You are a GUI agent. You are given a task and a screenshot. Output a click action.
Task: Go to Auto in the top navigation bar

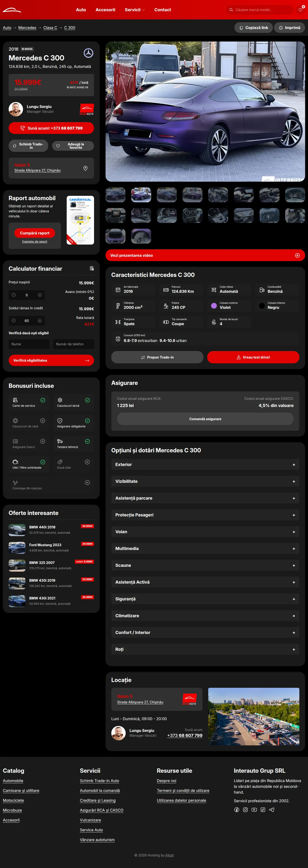pyautogui.click(x=81, y=10)
